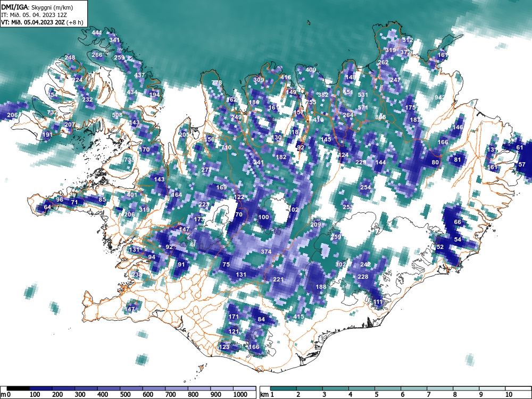Click the map value '238'
The height and width of the screenshot is (399, 532).
(137, 274)
